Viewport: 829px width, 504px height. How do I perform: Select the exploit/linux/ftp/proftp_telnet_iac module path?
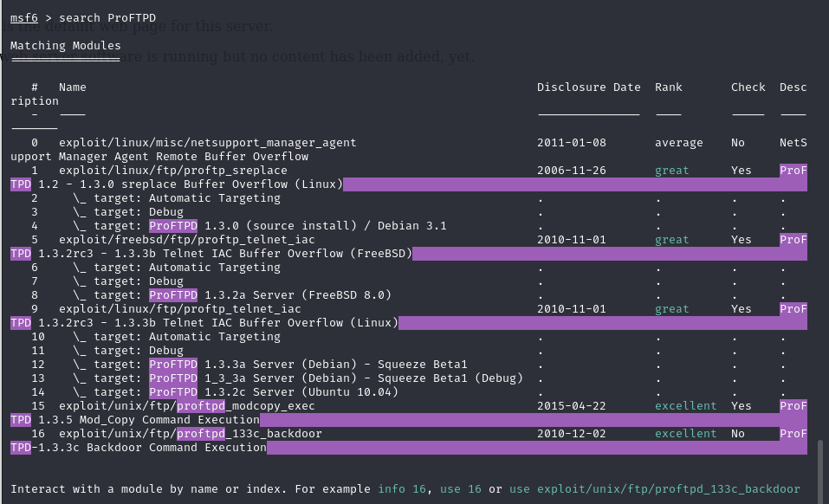pos(179,308)
